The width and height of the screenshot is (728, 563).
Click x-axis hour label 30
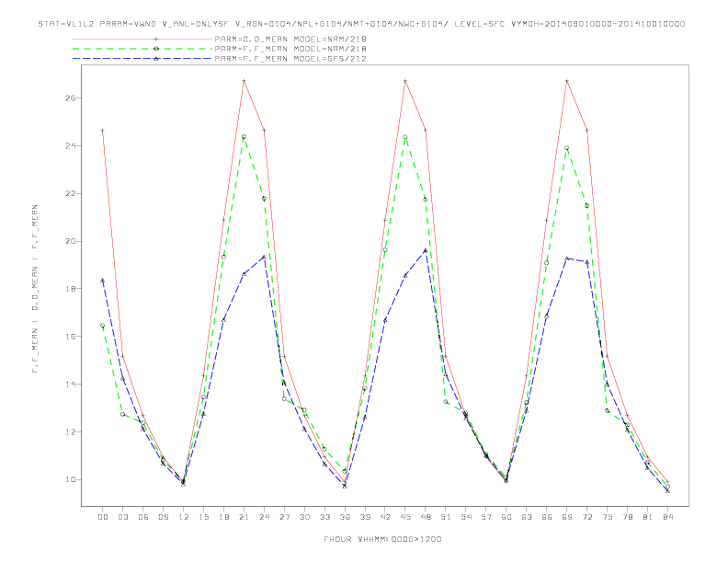(304, 517)
